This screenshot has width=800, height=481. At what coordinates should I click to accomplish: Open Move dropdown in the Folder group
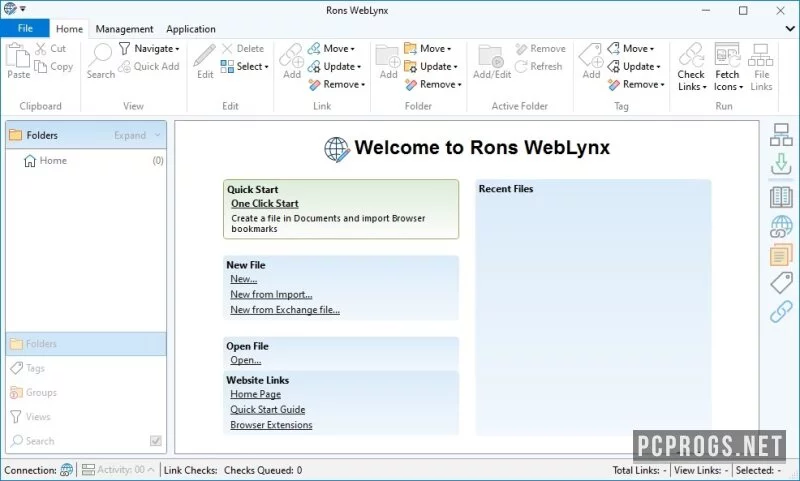pyautogui.click(x=428, y=48)
